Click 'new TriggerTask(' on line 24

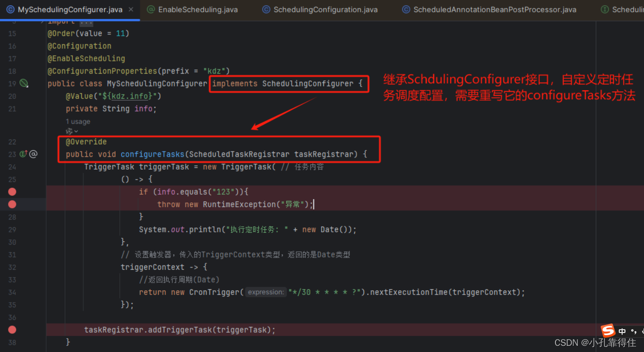pyautogui.click(x=239, y=167)
